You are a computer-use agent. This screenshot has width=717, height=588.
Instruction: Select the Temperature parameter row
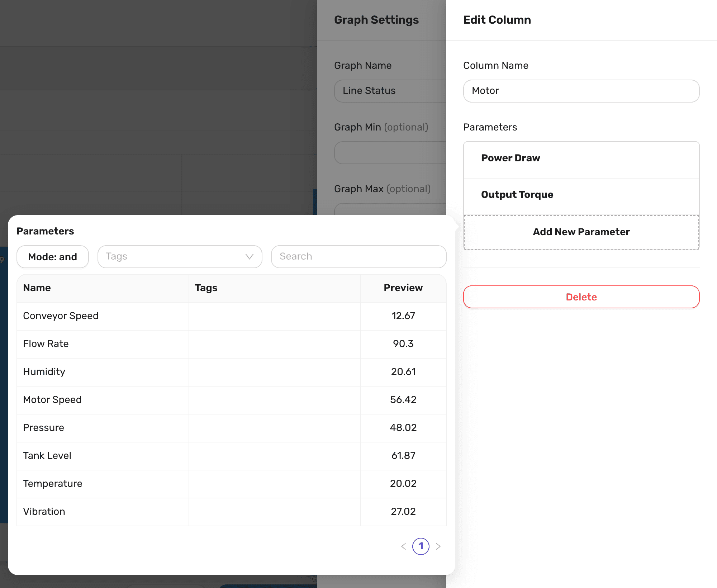232,484
